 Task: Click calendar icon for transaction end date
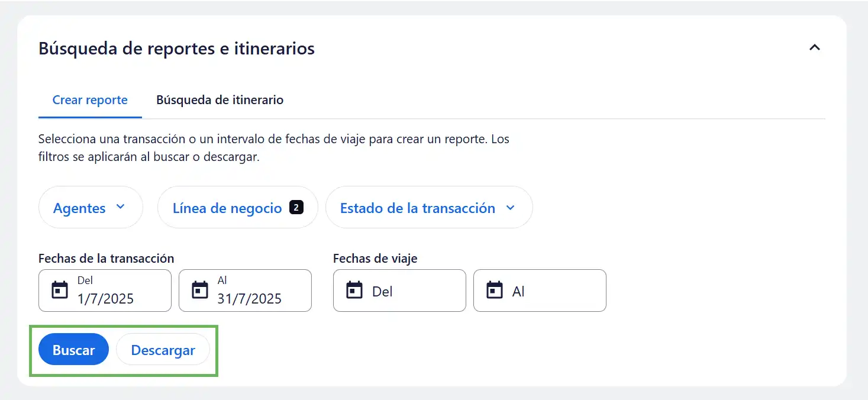tap(200, 291)
